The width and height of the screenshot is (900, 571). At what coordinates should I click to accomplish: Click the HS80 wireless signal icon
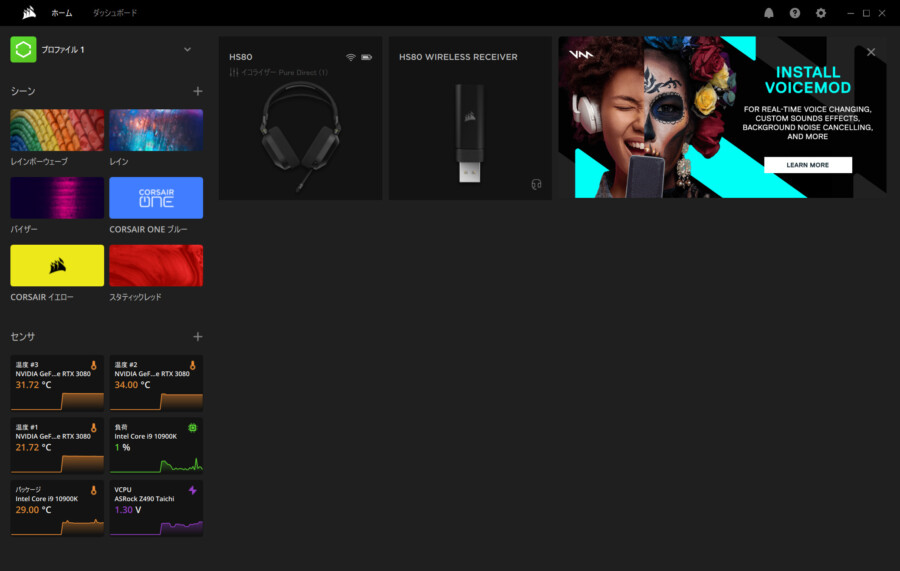pos(351,57)
